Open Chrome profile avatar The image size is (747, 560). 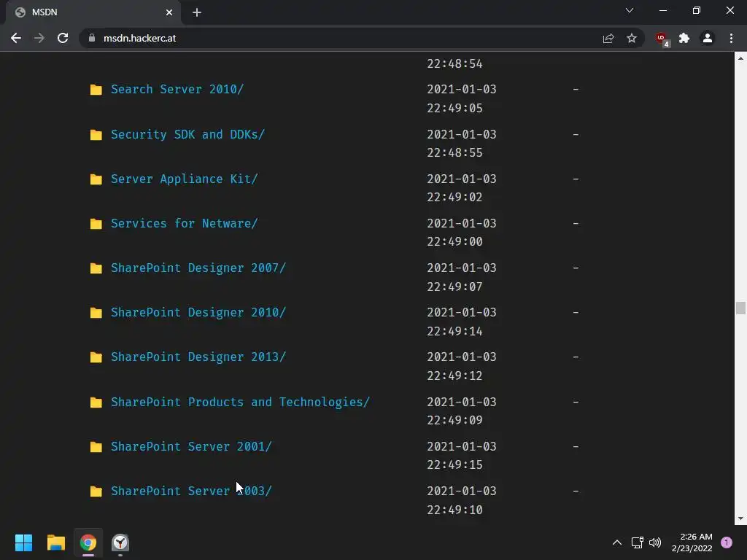coord(708,38)
